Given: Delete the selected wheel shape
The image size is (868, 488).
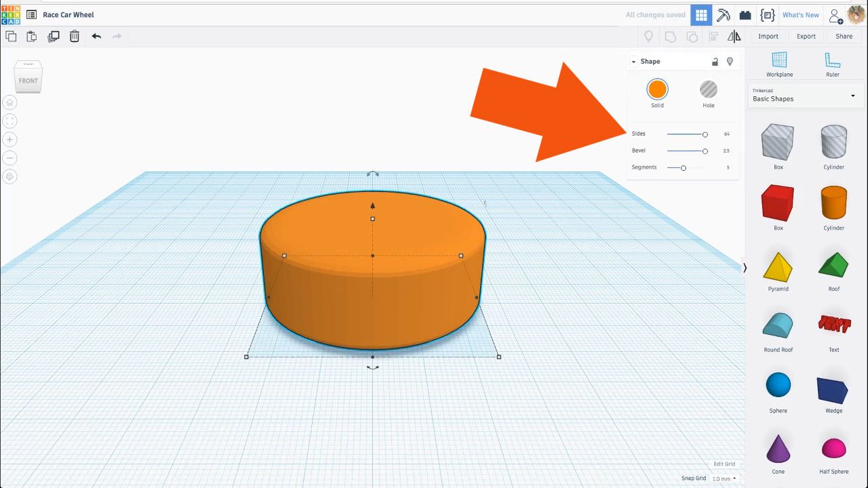Looking at the screenshot, I should (x=75, y=36).
